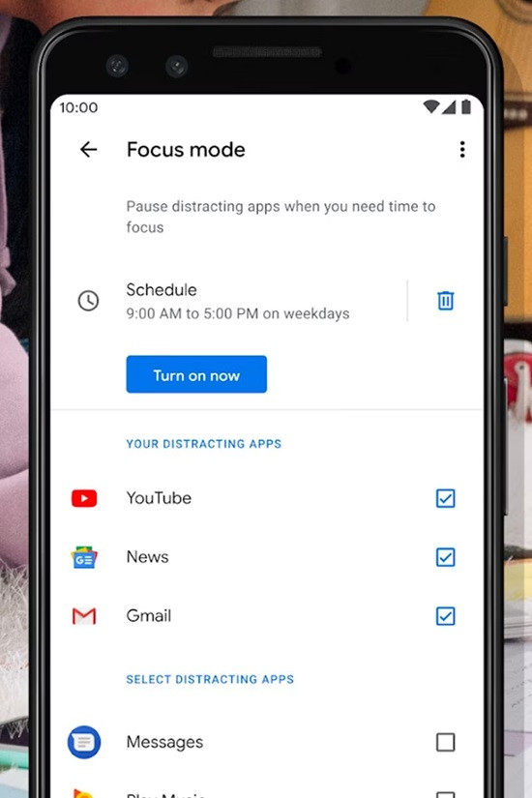Viewport: 532px width, 798px height.
Task: Tap the schedule clock icon
Action: click(x=88, y=301)
